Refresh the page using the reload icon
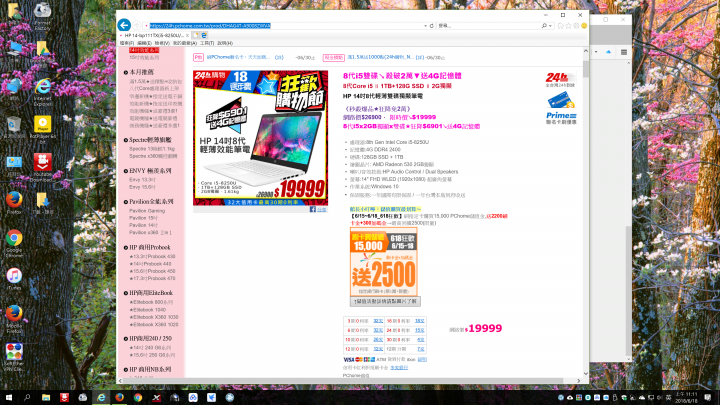The height and width of the screenshot is (405, 720). (432, 26)
